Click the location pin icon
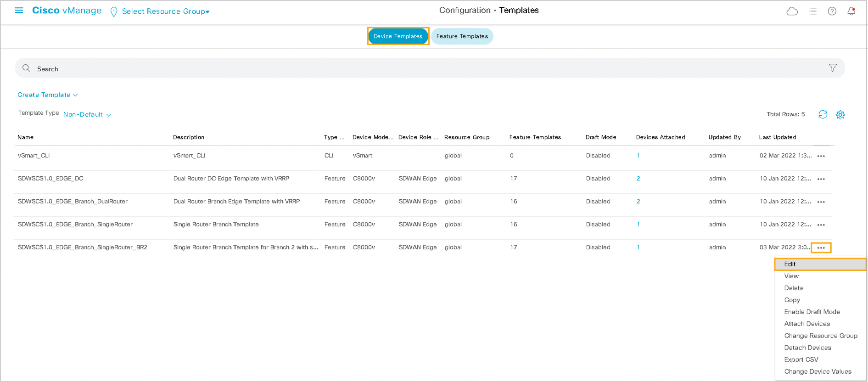The image size is (868, 382). [x=114, y=12]
